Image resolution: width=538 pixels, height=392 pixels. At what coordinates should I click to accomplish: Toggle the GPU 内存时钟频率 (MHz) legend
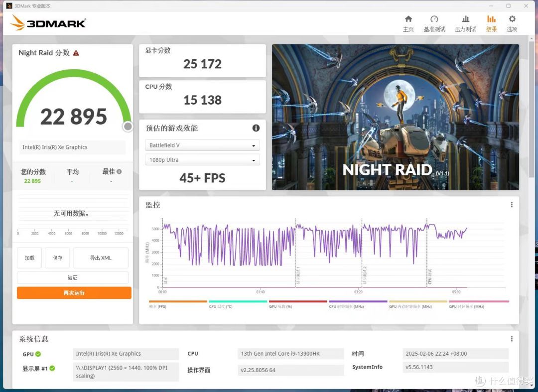coord(418,304)
